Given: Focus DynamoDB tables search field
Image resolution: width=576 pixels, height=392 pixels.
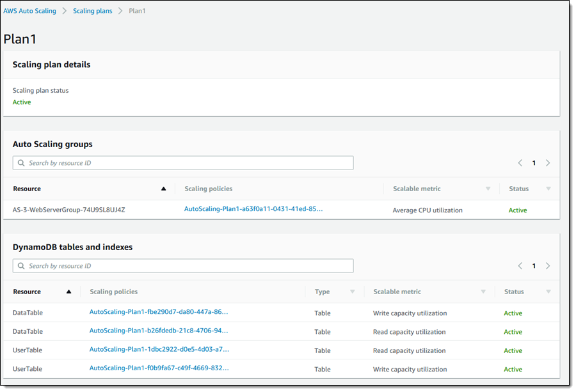Looking at the screenshot, I should click(183, 266).
